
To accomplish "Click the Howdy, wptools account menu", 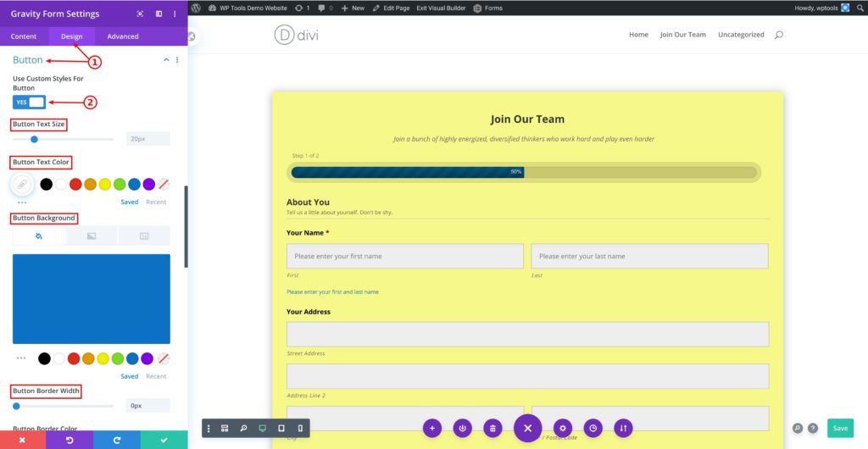I will [x=822, y=8].
